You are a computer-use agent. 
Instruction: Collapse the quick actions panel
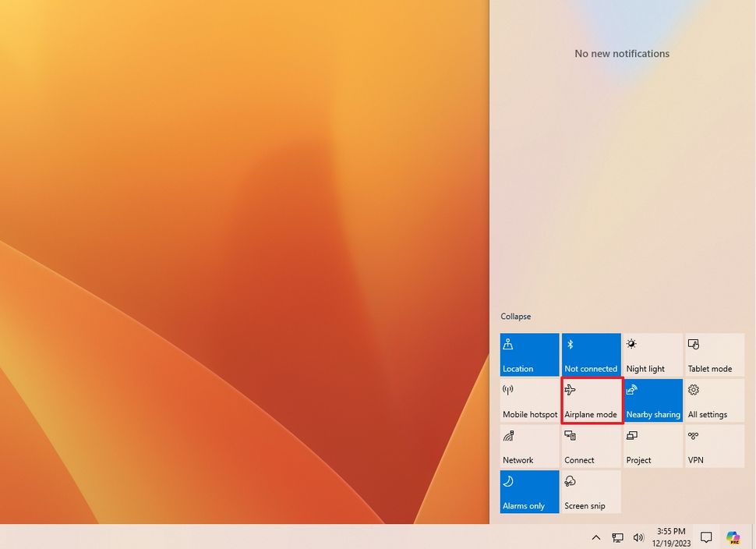coord(515,316)
